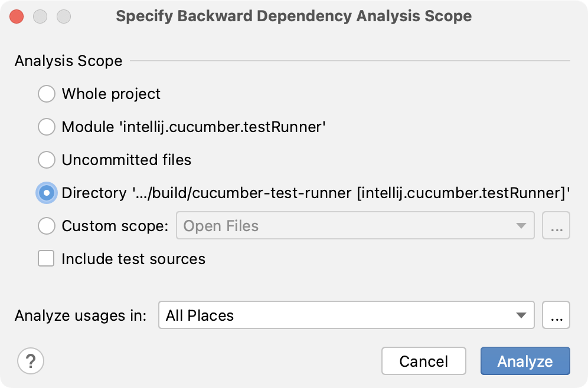Click ellipsis button beside All Places

[x=556, y=315]
